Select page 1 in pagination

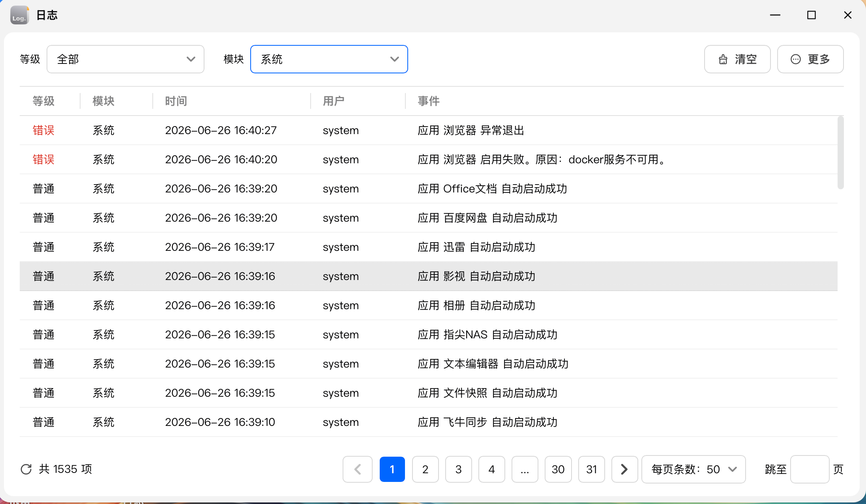coord(392,469)
